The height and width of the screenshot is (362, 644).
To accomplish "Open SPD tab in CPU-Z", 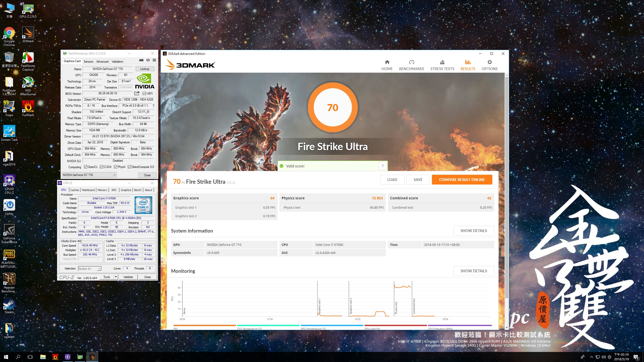I will tap(114, 190).
